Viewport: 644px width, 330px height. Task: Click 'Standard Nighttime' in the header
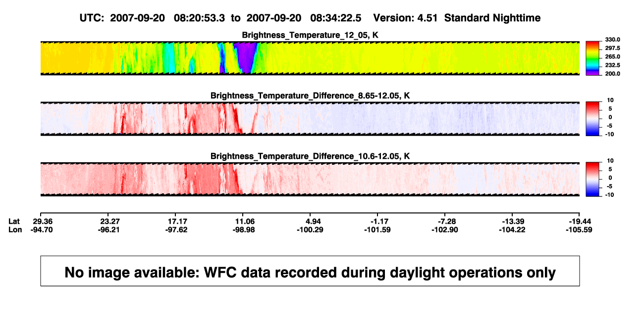coord(492,18)
